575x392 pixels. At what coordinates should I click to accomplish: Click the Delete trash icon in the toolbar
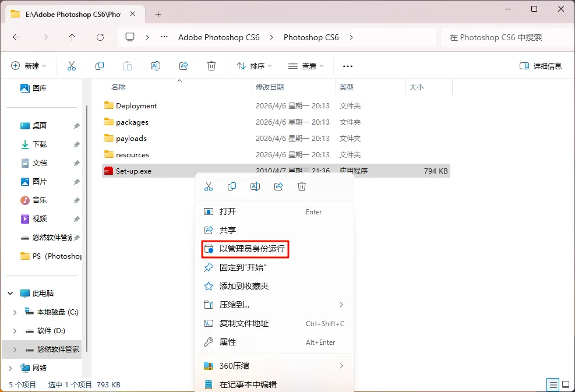[x=211, y=66]
